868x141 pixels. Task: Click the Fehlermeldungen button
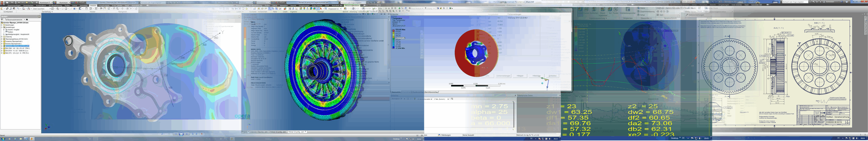coord(503,76)
